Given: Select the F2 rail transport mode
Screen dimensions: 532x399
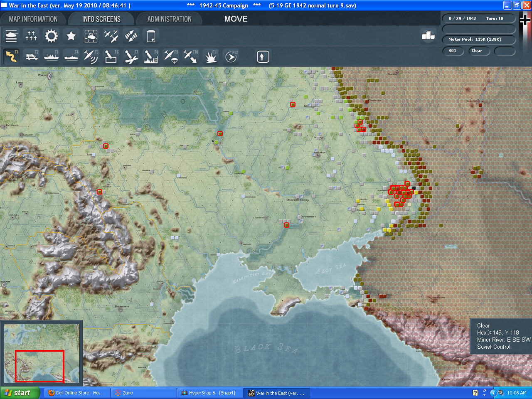Looking at the screenshot, I should pos(31,57).
